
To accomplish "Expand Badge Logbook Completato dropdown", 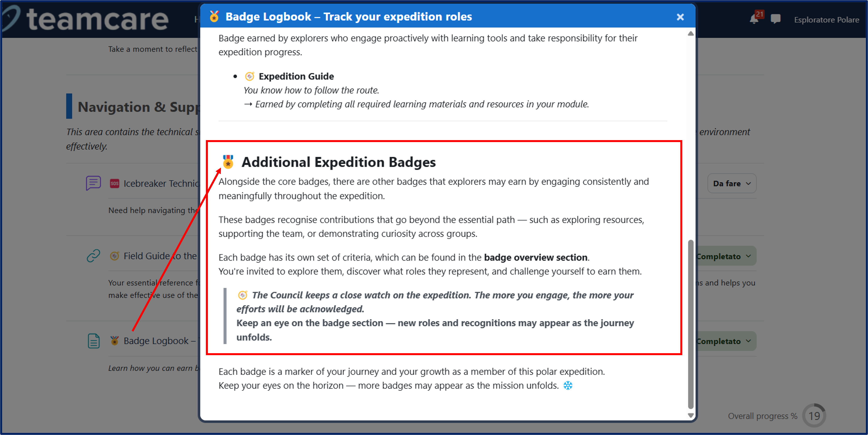I will point(725,341).
